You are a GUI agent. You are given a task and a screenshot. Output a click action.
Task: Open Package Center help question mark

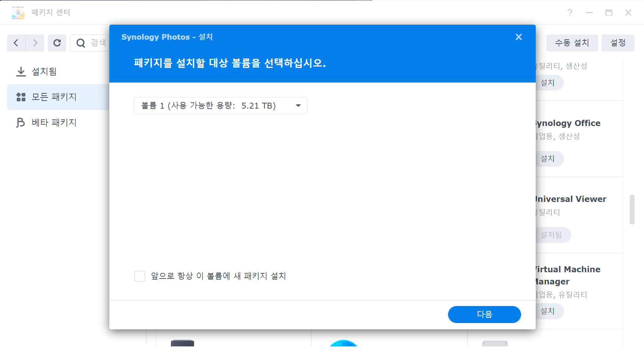(570, 13)
